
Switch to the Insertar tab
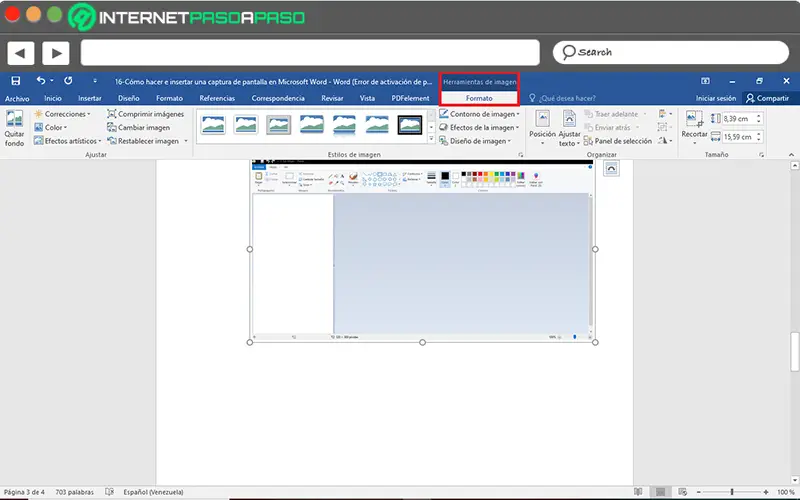pyautogui.click(x=90, y=98)
